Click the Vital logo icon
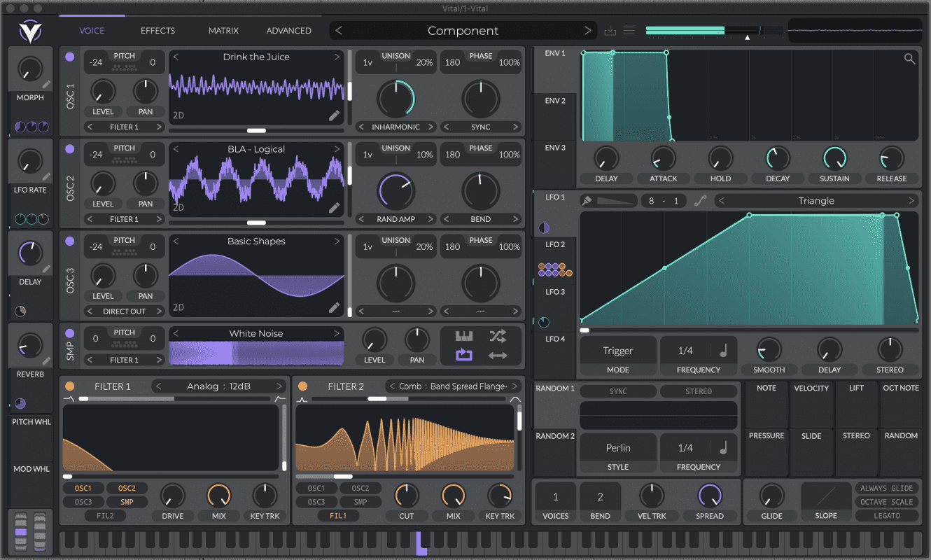931x560 pixels. [31, 31]
